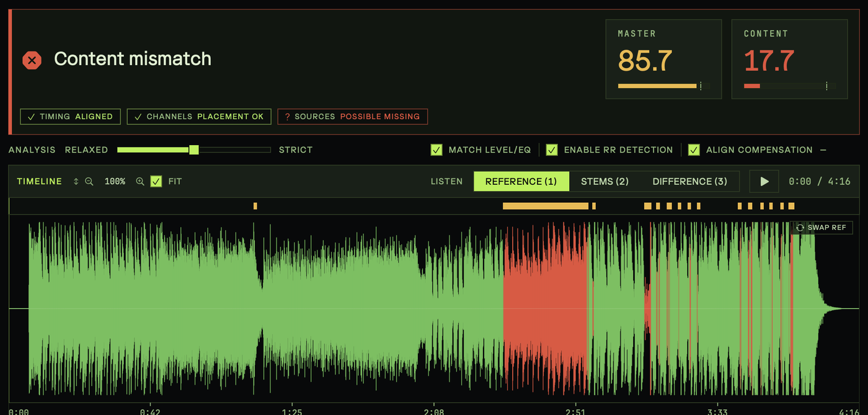Image resolution: width=868 pixels, height=415 pixels.
Task: Click the MASTER score progress bar
Action: pos(664,86)
